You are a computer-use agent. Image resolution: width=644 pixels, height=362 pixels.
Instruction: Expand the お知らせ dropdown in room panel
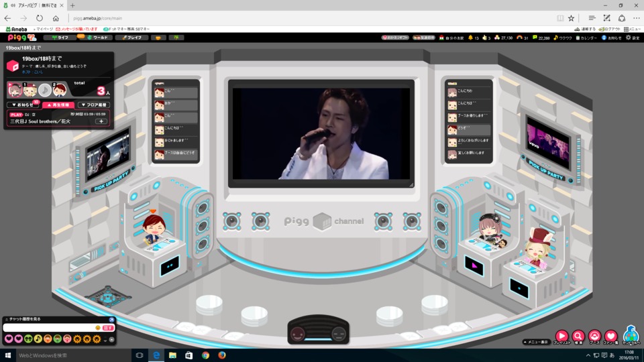coord(23,105)
